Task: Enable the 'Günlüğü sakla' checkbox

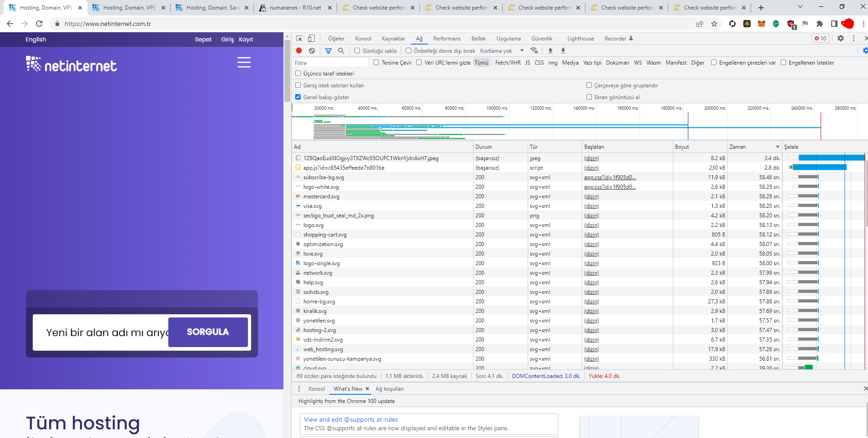Action: pos(357,51)
